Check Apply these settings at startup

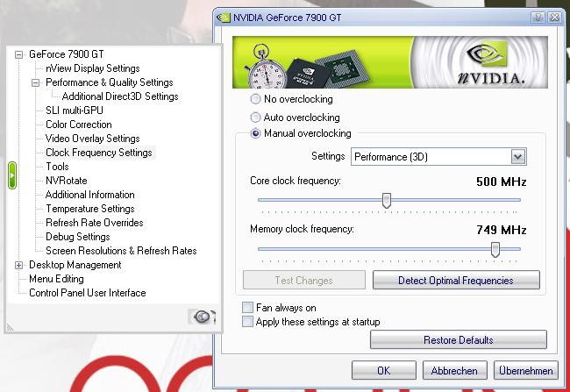pyautogui.click(x=248, y=322)
